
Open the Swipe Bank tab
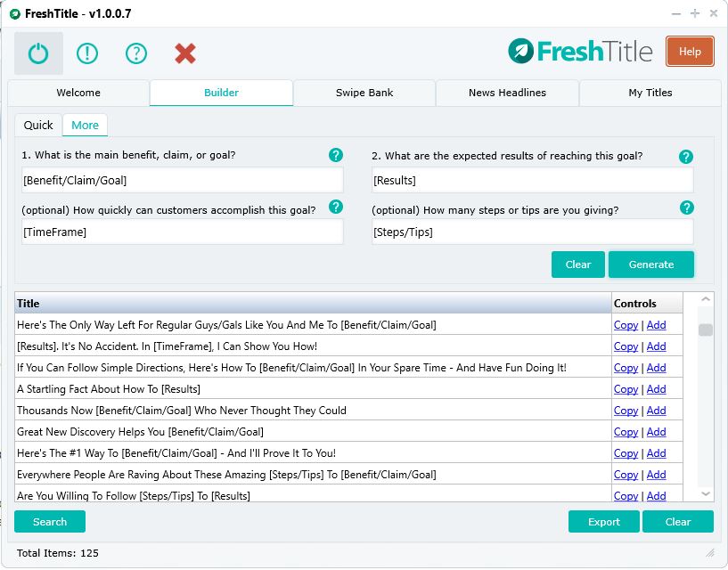point(364,93)
